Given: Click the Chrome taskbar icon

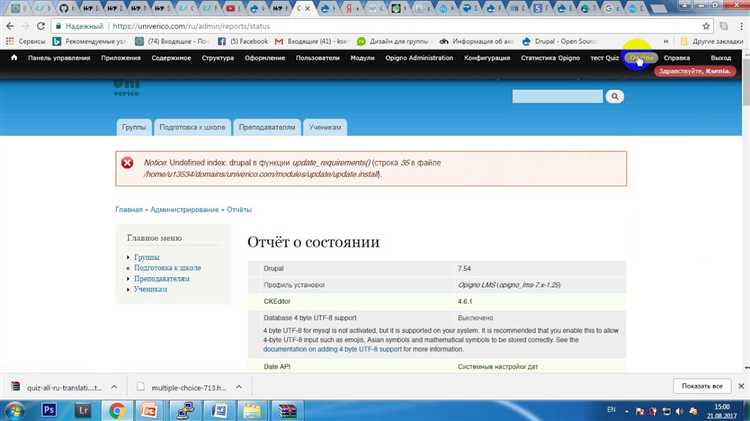Looking at the screenshot, I should [x=117, y=410].
